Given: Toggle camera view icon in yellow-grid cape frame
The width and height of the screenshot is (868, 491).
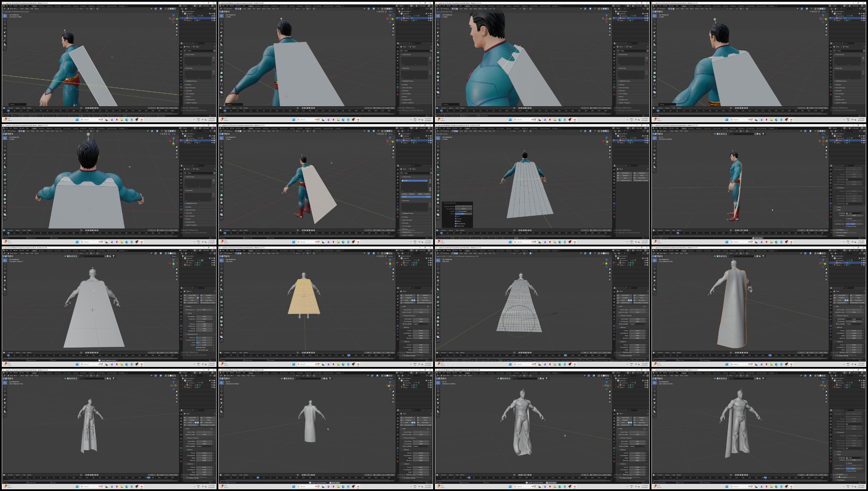Looking at the screenshot, I should coord(393,276).
